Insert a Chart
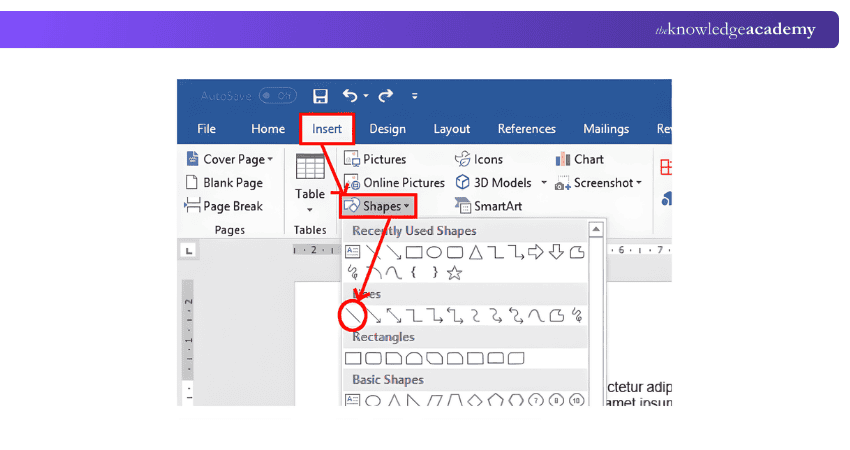850x450 pixels. pyautogui.click(x=579, y=159)
